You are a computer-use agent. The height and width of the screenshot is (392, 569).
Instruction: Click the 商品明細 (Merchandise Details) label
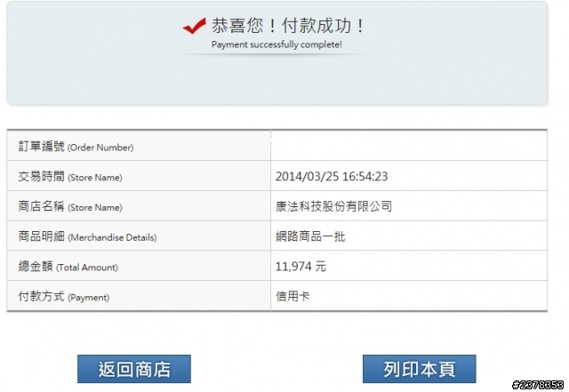[87, 237]
